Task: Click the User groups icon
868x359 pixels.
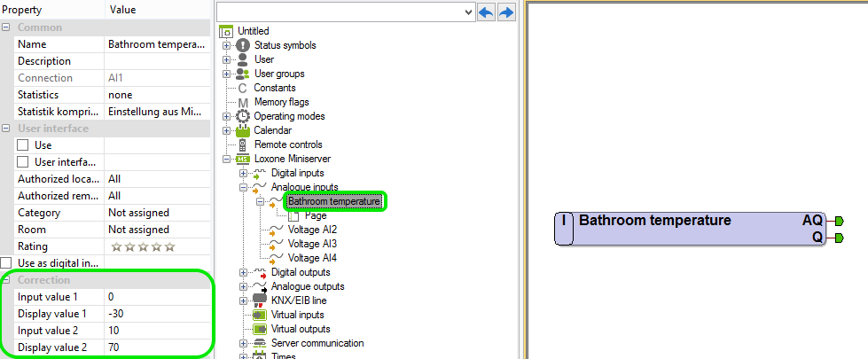Action: (x=243, y=74)
